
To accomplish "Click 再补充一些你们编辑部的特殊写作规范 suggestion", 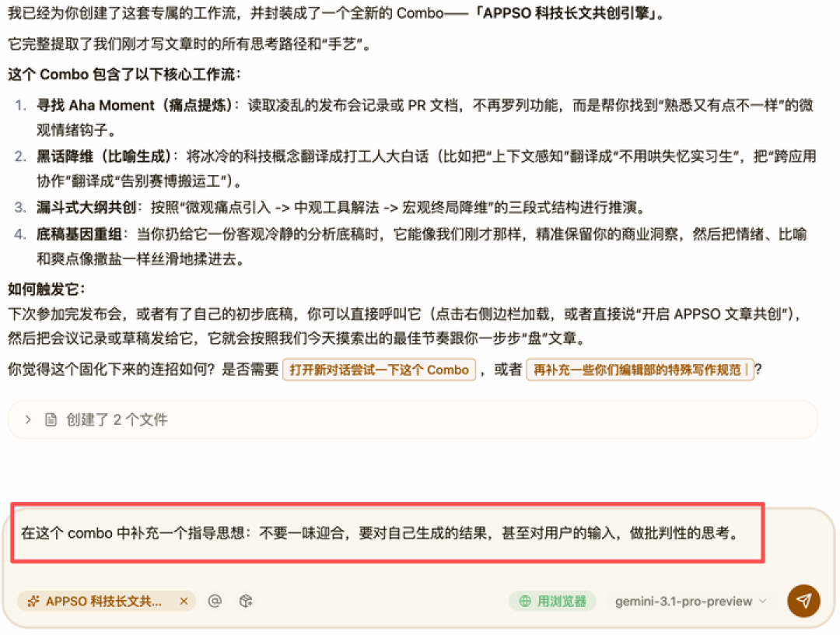I will tap(639, 370).
